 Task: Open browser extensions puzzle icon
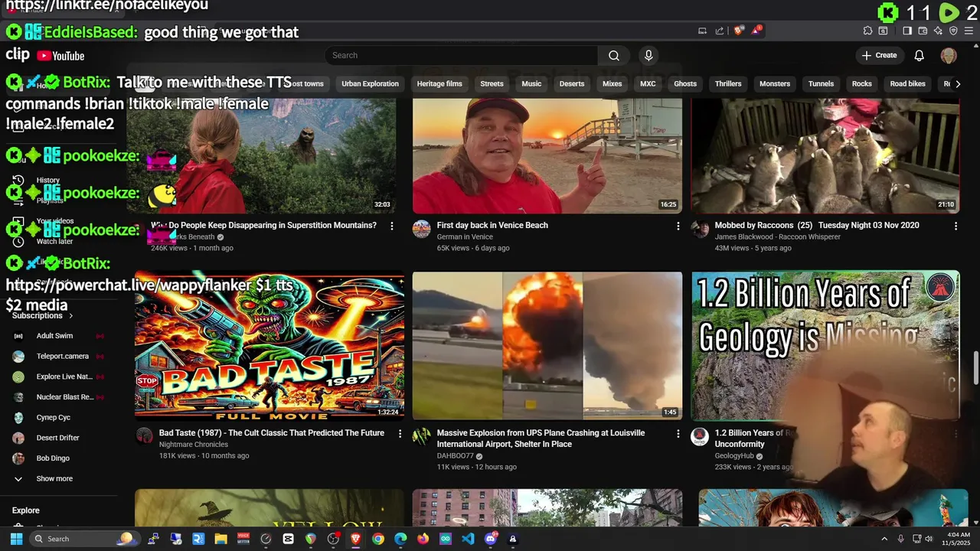click(867, 31)
